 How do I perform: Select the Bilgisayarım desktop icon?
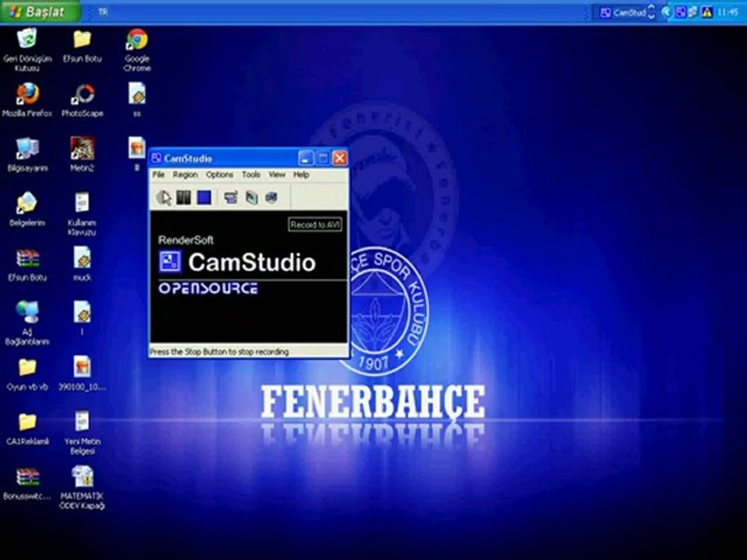coord(27,155)
